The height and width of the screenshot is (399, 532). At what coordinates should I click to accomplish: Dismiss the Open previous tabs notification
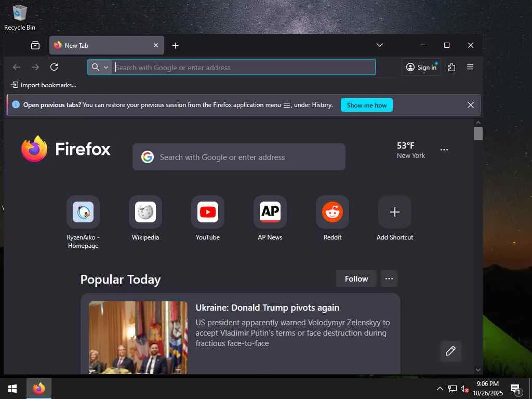tap(471, 105)
